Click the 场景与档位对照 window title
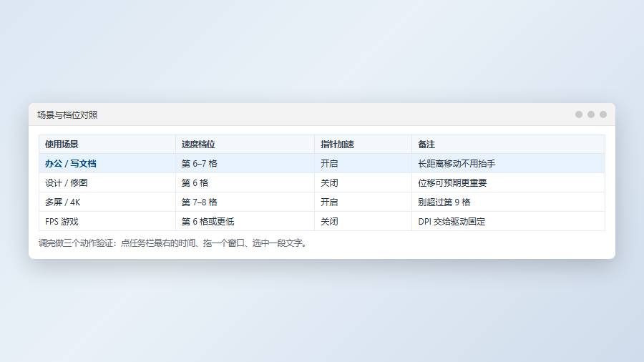 pyautogui.click(x=67, y=115)
